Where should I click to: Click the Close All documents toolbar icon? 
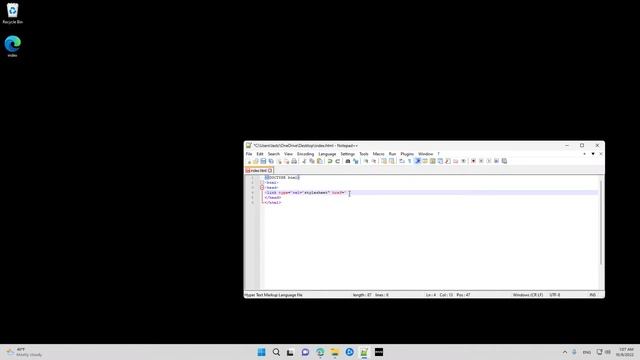coord(286,161)
